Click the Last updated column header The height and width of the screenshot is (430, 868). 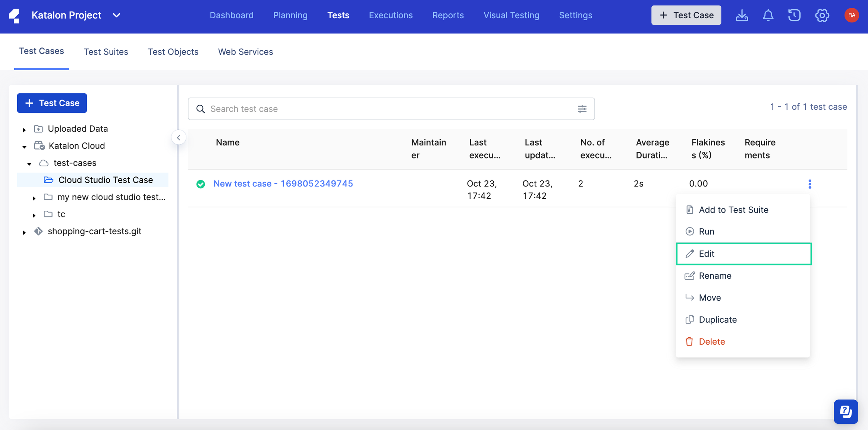[540, 149]
